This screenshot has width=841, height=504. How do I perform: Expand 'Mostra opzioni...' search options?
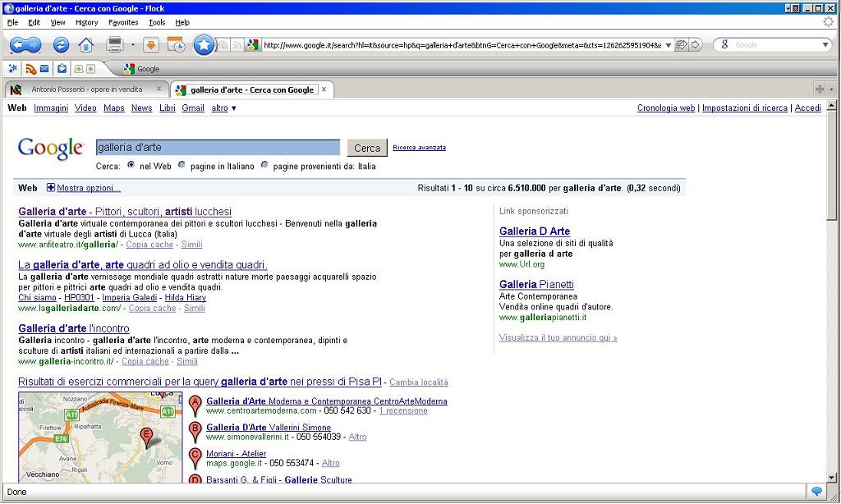[84, 188]
